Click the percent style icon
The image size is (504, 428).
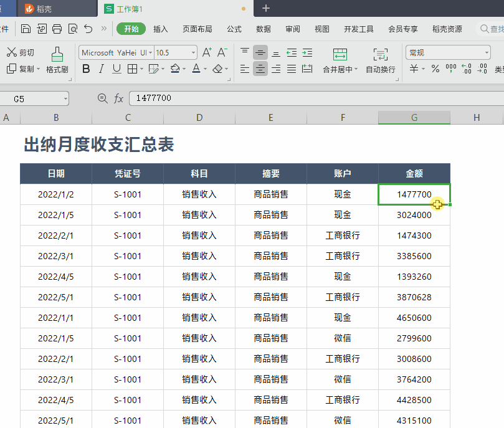[435, 69]
